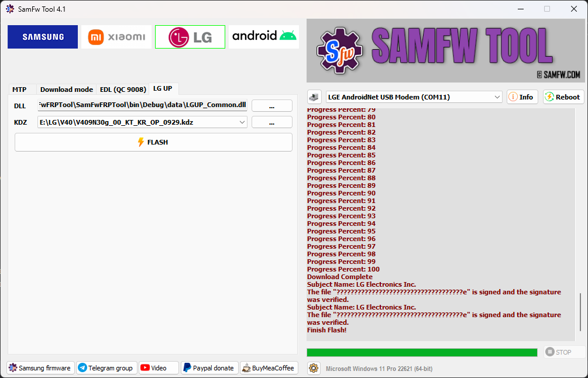Click the DLL label
Viewport: 588px width, 378px height.
point(20,106)
